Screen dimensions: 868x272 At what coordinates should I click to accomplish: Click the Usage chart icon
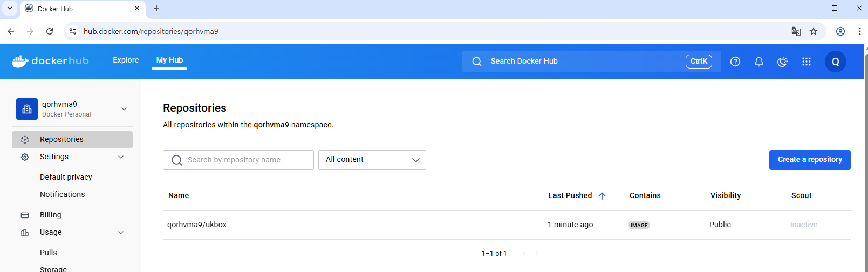(x=25, y=233)
